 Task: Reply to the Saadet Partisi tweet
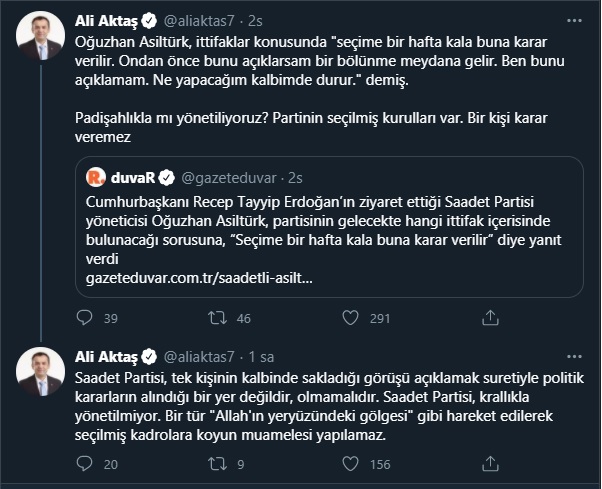click(x=83, y=463)
